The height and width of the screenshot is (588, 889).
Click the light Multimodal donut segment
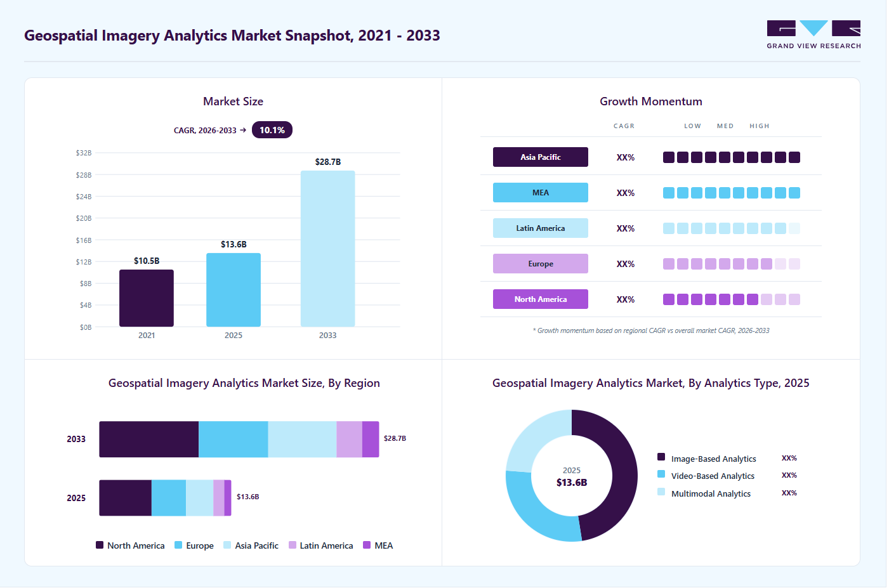point(533,436)
